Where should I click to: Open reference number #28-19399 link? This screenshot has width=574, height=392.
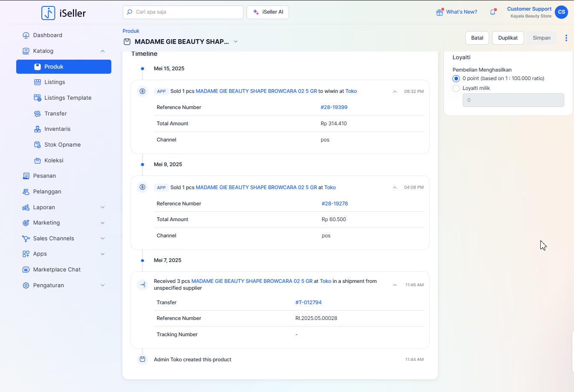click(334, 107)
